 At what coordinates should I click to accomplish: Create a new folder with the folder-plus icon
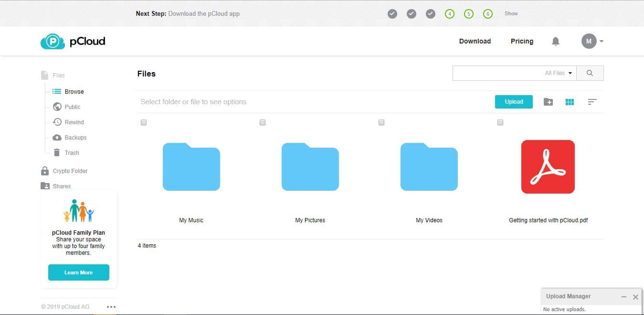(x=548, y=102)
